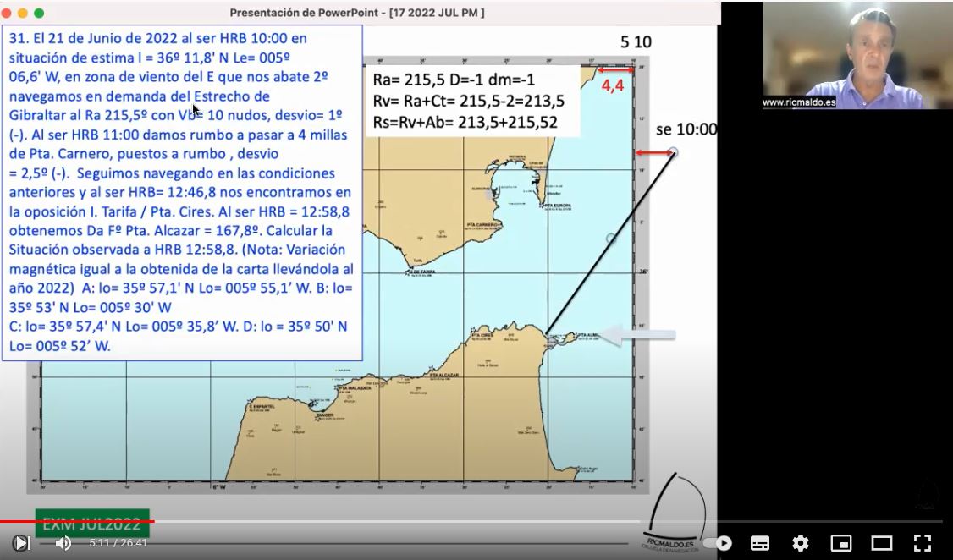Image resolution: width=953 pixels, height=560 pixels.
Task: Toggle the autoplay switch
Action: point(721,543)
